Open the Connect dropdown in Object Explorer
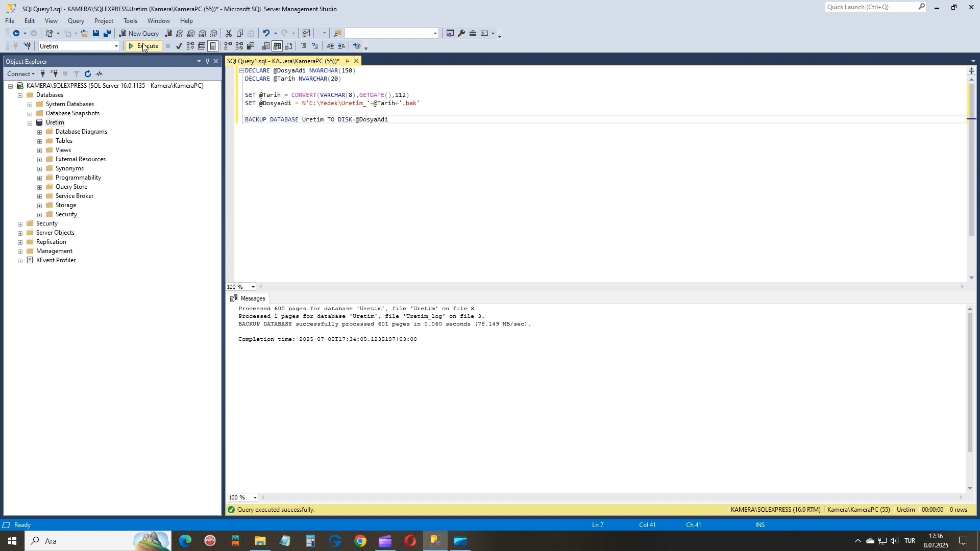Viewport: 980px width, 551px height. 20,74
